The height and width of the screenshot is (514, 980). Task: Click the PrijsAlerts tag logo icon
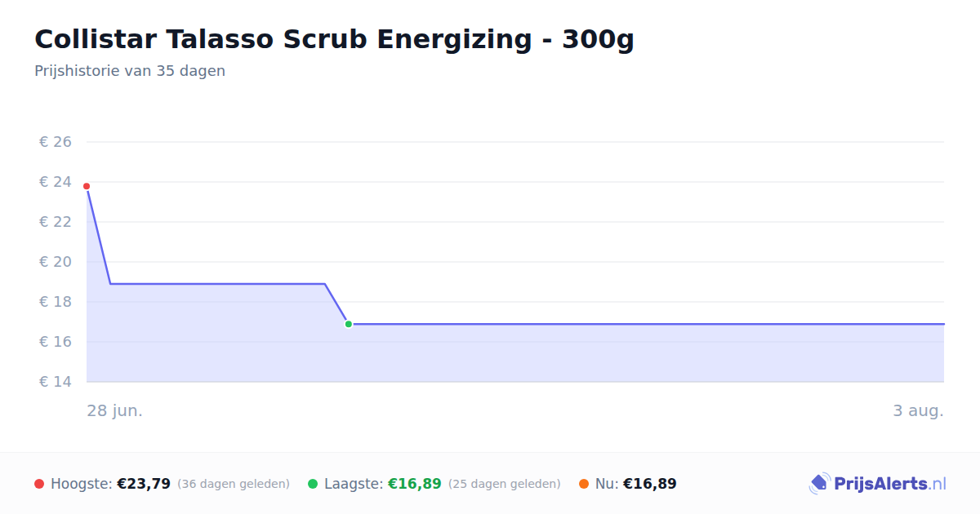[819, 484]
